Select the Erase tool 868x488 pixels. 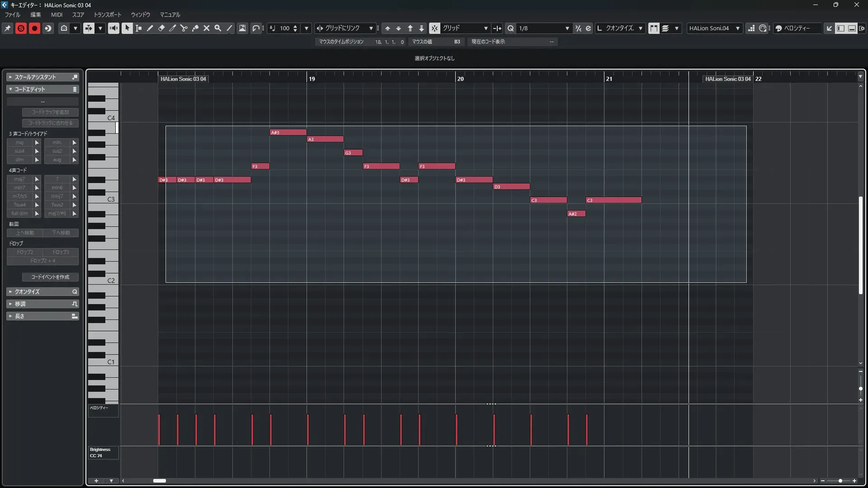coord(161,28)
